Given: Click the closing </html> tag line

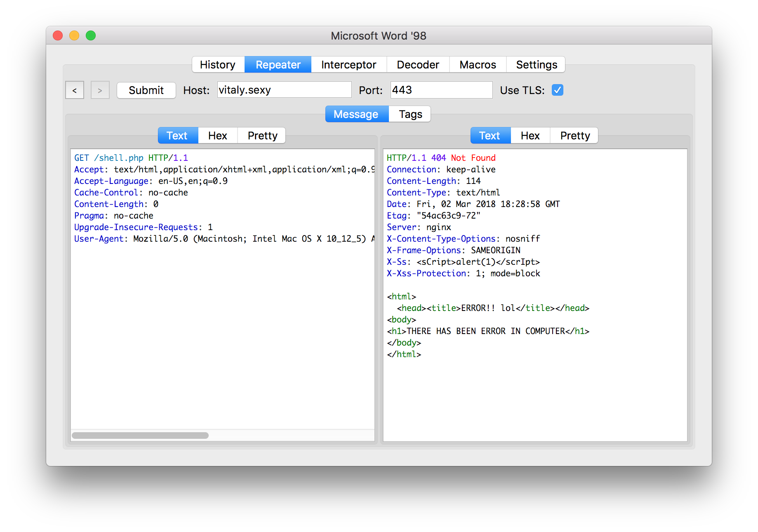Looking at the screenshot, I should (404, 354).
